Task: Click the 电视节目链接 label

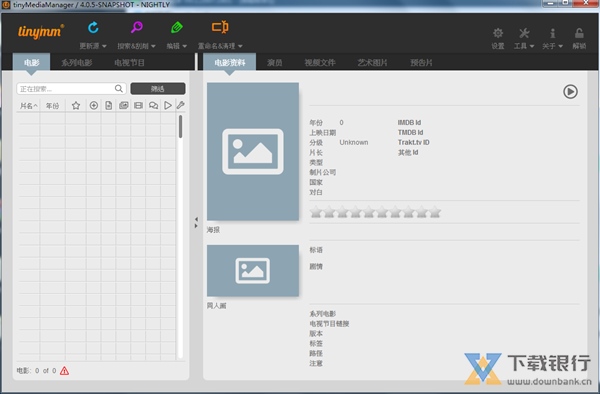Action: pyautogui.click(x=329, y=324)
